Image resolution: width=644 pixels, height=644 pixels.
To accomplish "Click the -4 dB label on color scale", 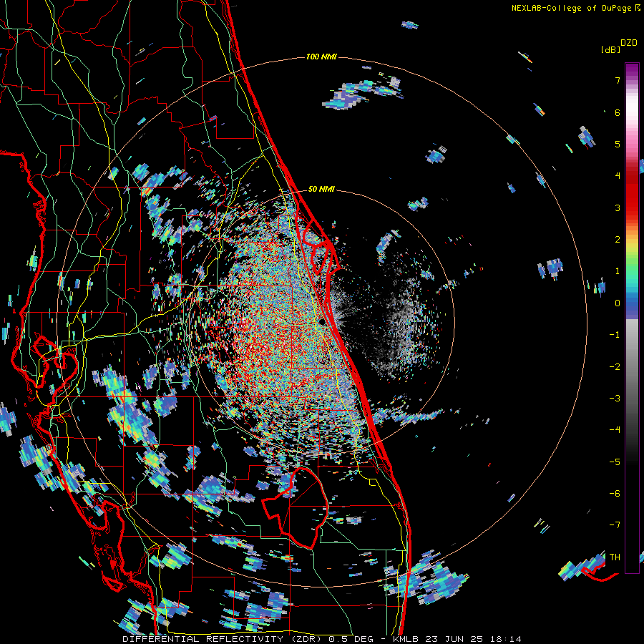I will [x=615, y=430].
